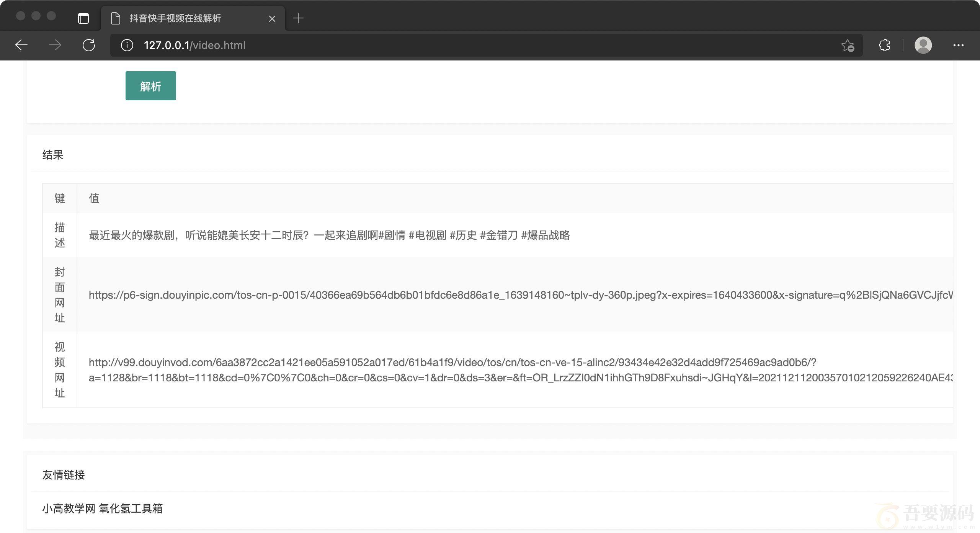The width and height of the screenshot is (980, 533).
Task: Click the 视频网址 row label
Action: tap(60, 370)
